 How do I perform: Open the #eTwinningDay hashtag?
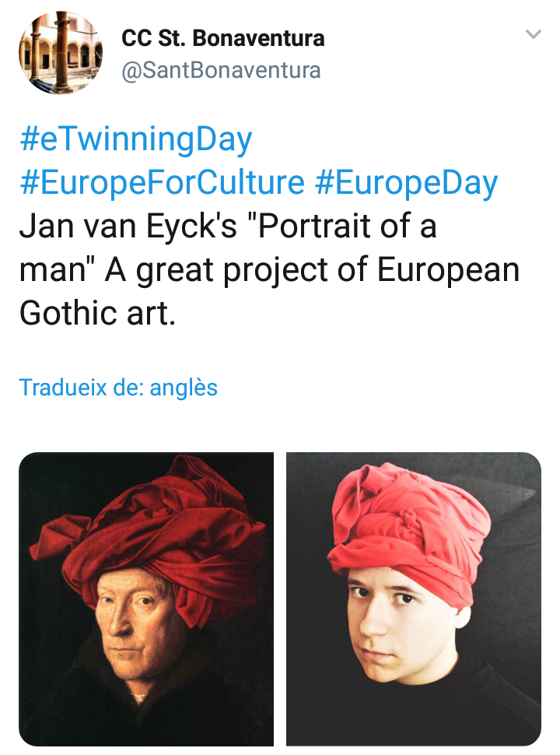[x=136, y=140]
